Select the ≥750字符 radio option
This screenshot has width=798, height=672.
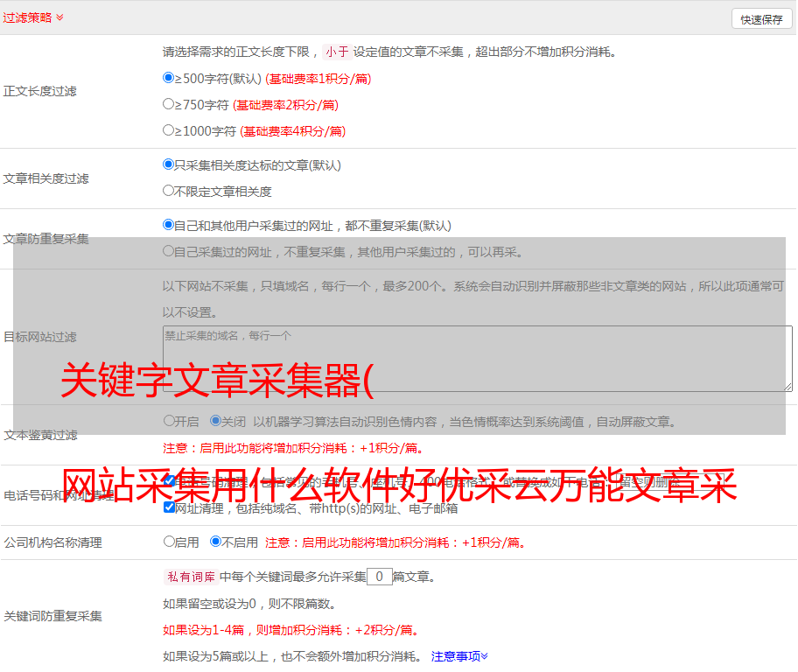[x=168, y=104]
